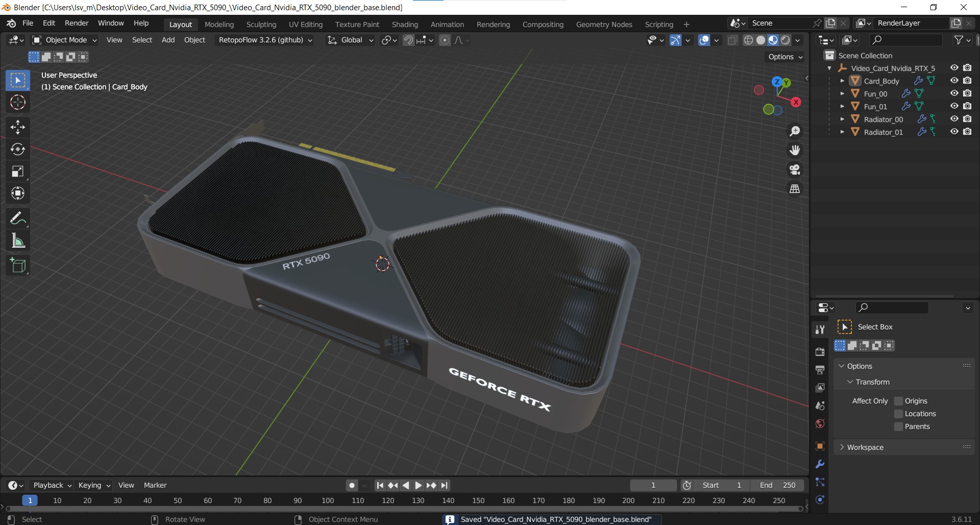Open the Particles properties tab
Viewport: 980px width, 525px height.
tap(820, 482)
